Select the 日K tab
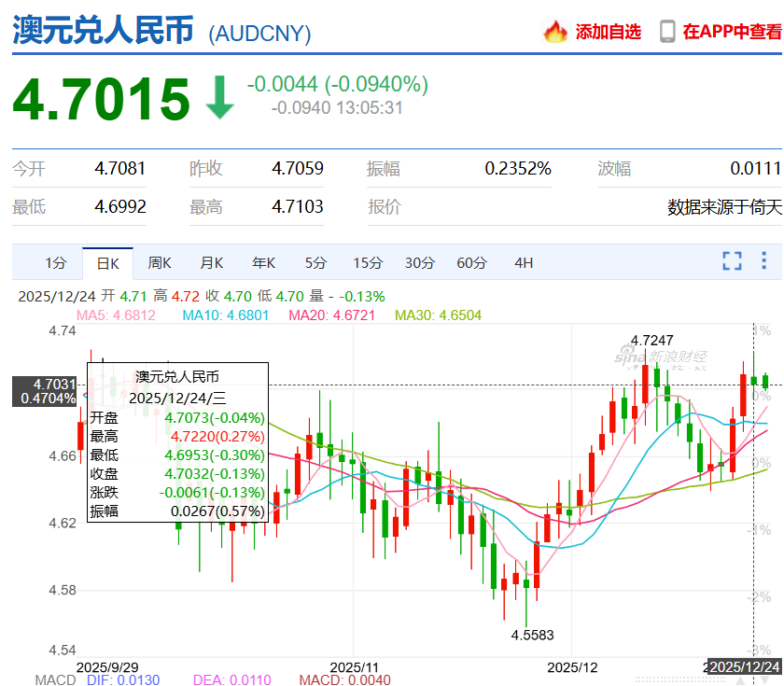Viewport: 784px width, 686px height. coord(107,263)
